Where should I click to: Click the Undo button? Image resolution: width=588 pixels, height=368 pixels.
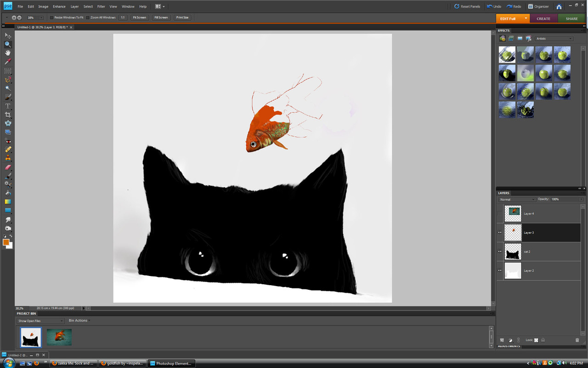(494, 6)
